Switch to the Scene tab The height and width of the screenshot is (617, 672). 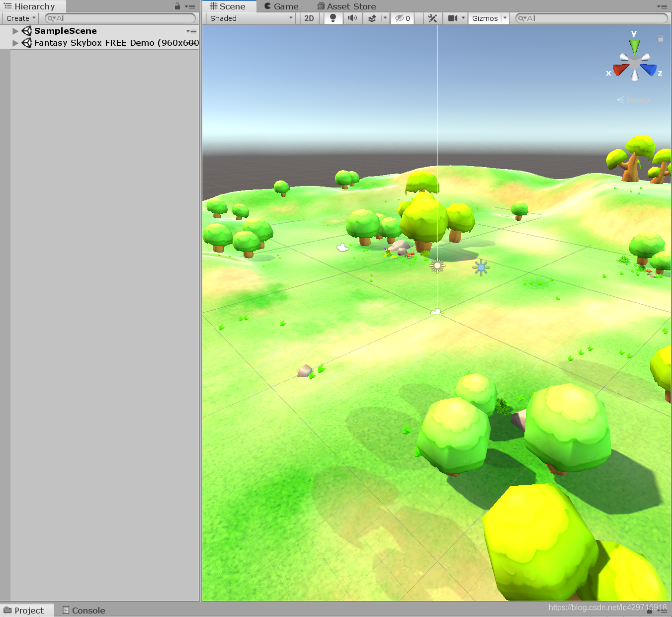228,6
